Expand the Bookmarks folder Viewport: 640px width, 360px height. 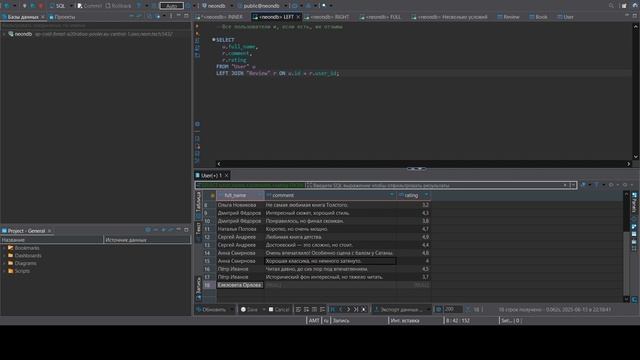coord(4,248)
